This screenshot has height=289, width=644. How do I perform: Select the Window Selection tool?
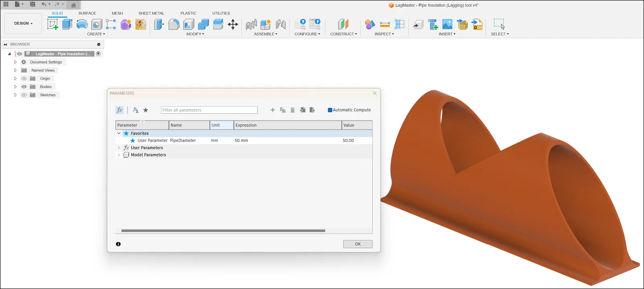tap(500, 24)
